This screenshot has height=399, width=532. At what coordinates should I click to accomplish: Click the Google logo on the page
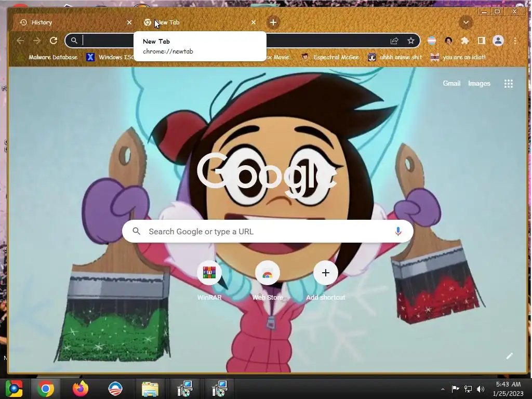click(268, 175)
